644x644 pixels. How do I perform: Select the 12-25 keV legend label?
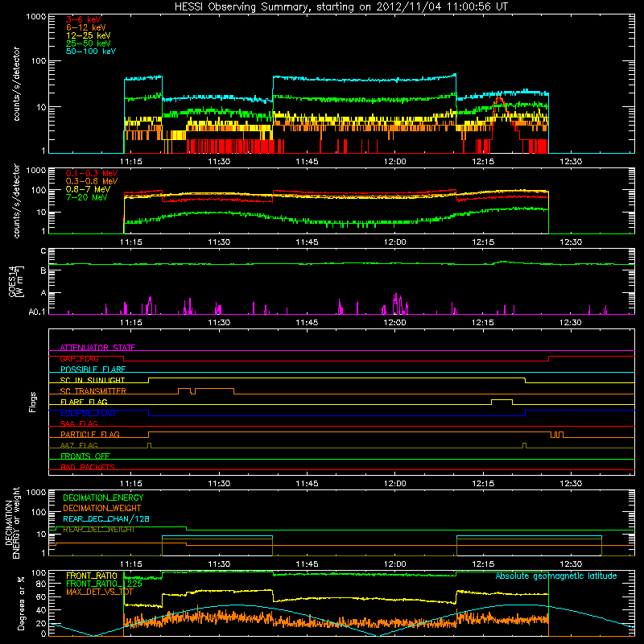[89, 35]
